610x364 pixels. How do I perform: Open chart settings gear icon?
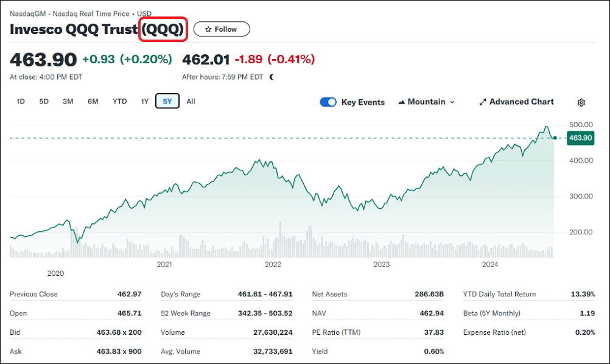[x=581, y=102]
